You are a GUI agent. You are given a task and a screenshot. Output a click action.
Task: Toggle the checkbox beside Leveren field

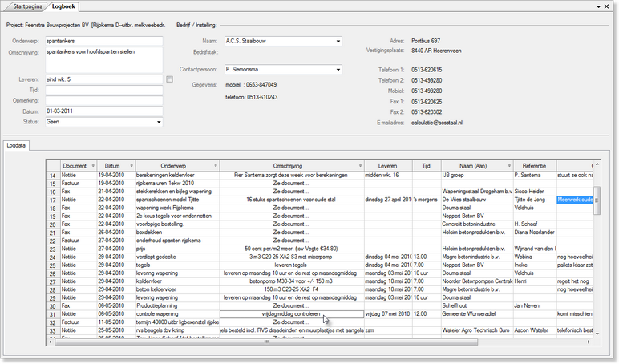pyautogui.click(x=169, y=79)
